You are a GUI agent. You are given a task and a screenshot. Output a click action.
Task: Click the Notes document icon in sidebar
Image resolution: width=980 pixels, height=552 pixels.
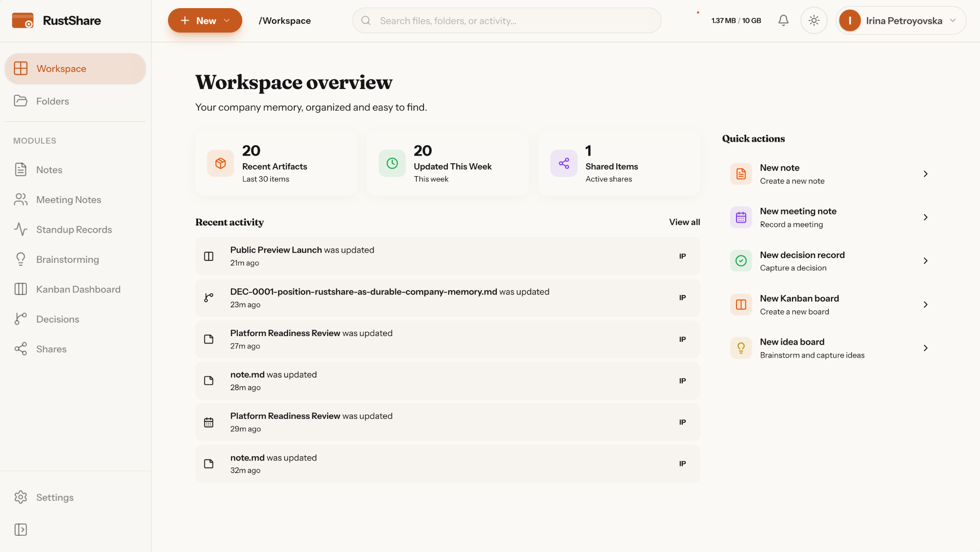coord(21,169)
